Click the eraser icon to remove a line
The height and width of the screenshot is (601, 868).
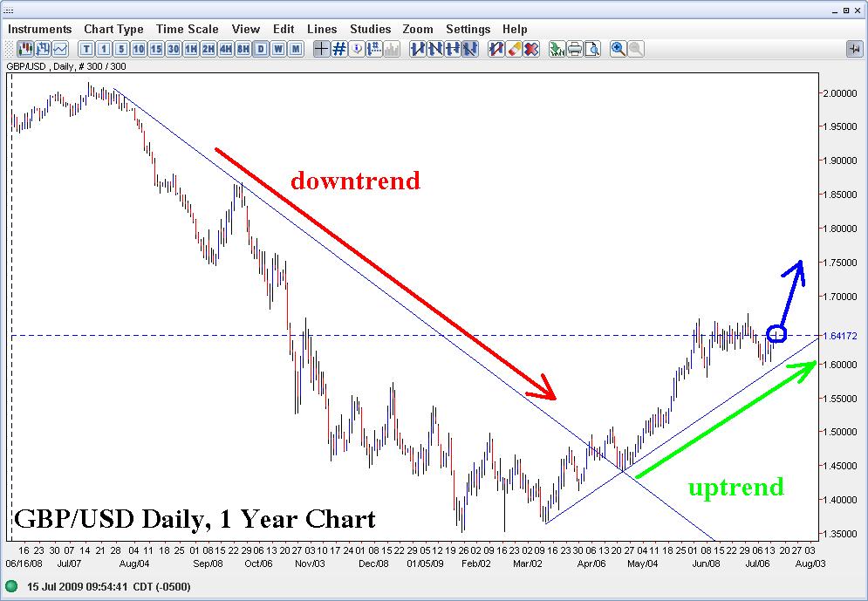coord(513,49)
